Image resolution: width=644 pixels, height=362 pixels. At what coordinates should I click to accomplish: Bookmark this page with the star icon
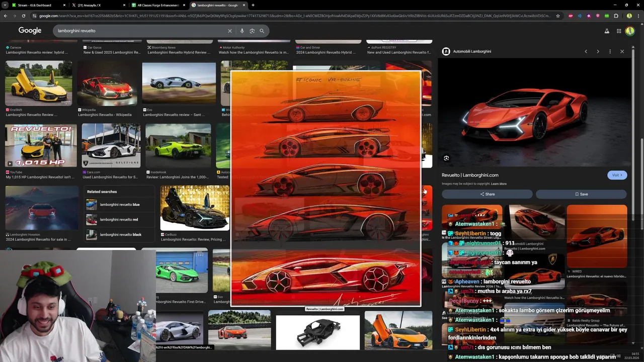pos(558,16)
